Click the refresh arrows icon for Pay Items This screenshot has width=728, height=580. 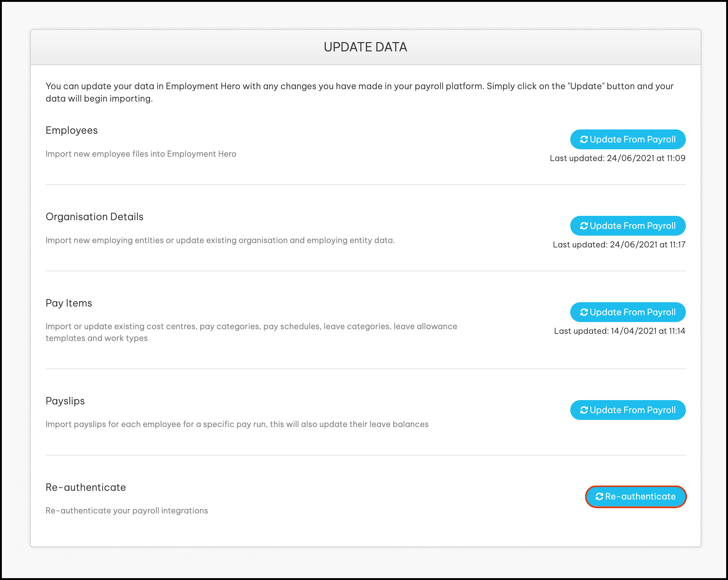[x=584, y=312]
